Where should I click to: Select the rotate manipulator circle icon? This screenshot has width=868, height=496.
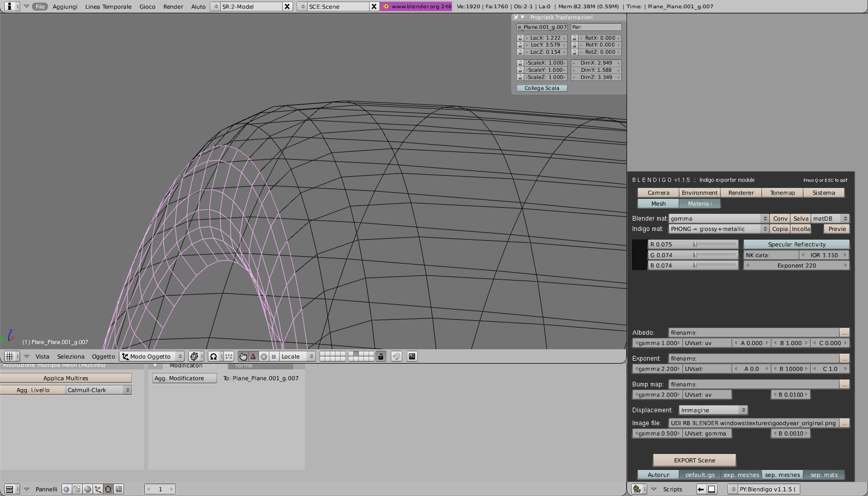click(264, 357)
